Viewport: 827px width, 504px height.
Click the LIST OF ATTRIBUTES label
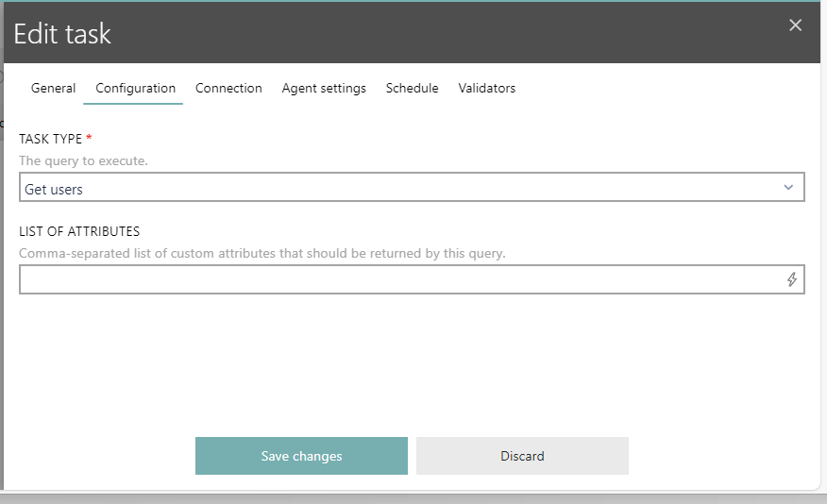(x=79, y=231)
